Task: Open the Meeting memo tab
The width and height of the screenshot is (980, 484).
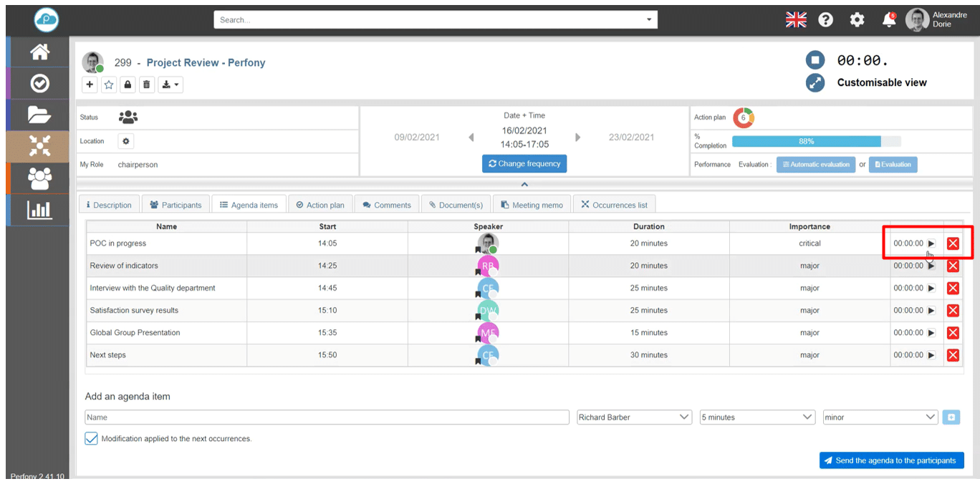Action: coord(532,205)
